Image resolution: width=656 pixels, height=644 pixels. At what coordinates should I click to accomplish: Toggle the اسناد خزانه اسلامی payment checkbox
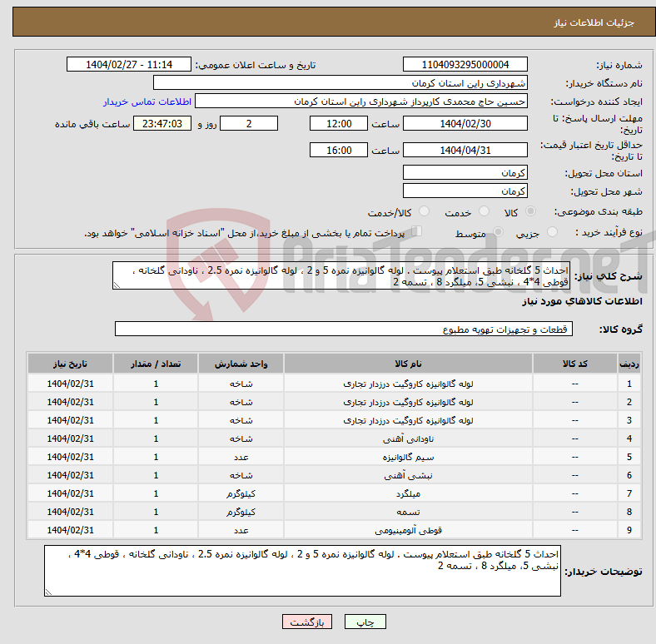click(416, 231)
